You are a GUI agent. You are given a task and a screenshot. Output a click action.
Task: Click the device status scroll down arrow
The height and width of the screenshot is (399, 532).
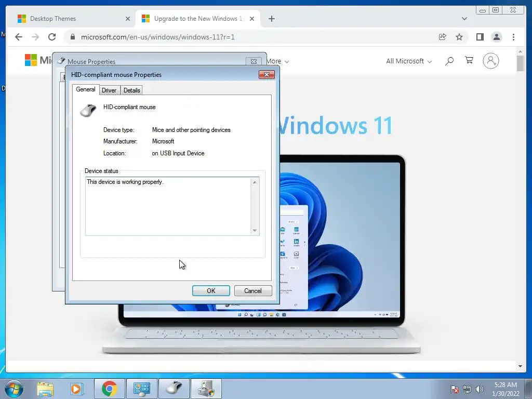click(x=255, y=231)
